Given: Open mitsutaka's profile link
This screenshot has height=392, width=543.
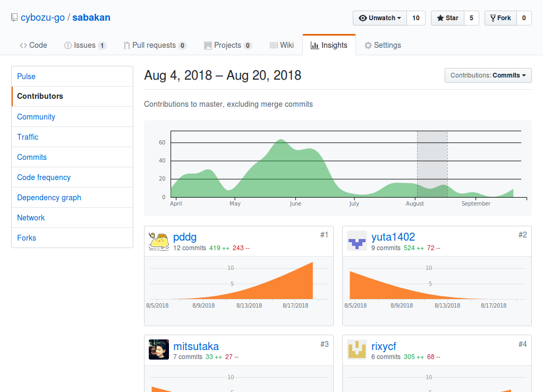Looking at the screenshot, I should (x=196, y=347).
